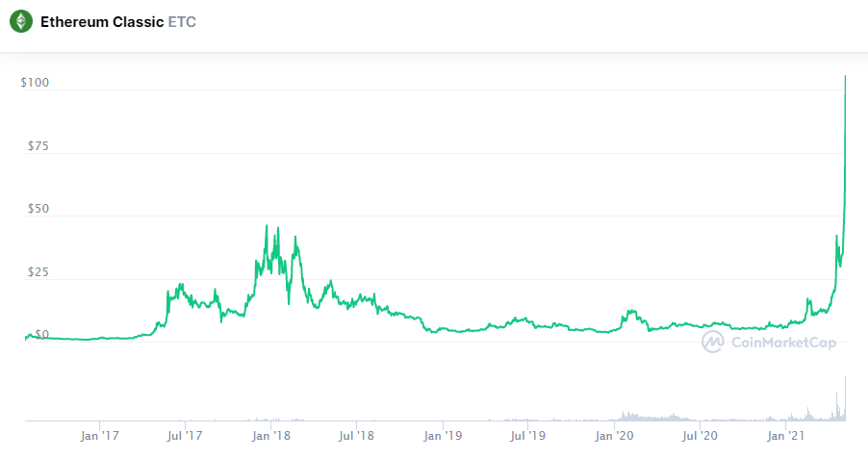
Task: Select the Jan '21 date marker
Action: [786, 437]
